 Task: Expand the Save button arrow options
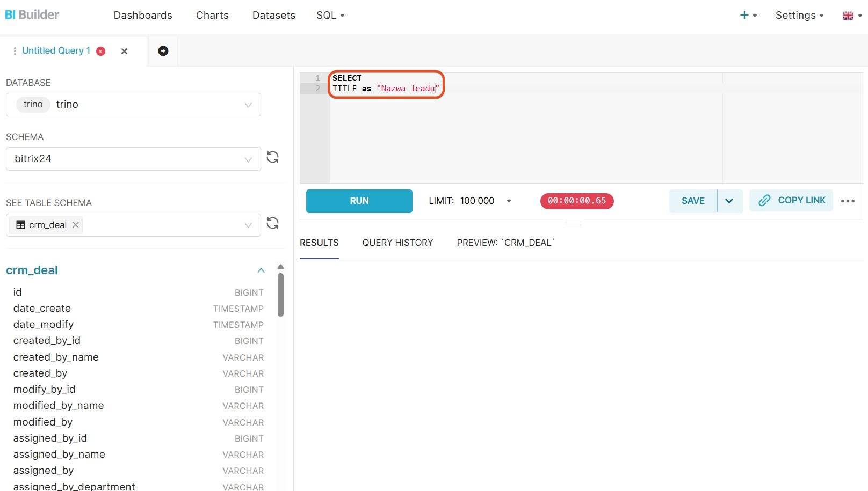(x=729, y=201)
